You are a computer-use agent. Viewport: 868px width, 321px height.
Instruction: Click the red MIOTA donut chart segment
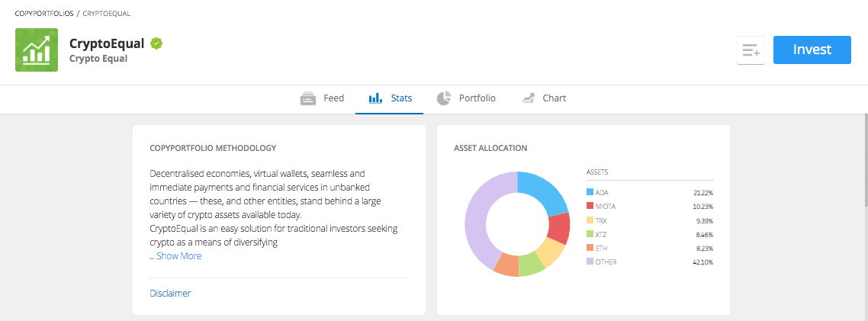point(559,227)
